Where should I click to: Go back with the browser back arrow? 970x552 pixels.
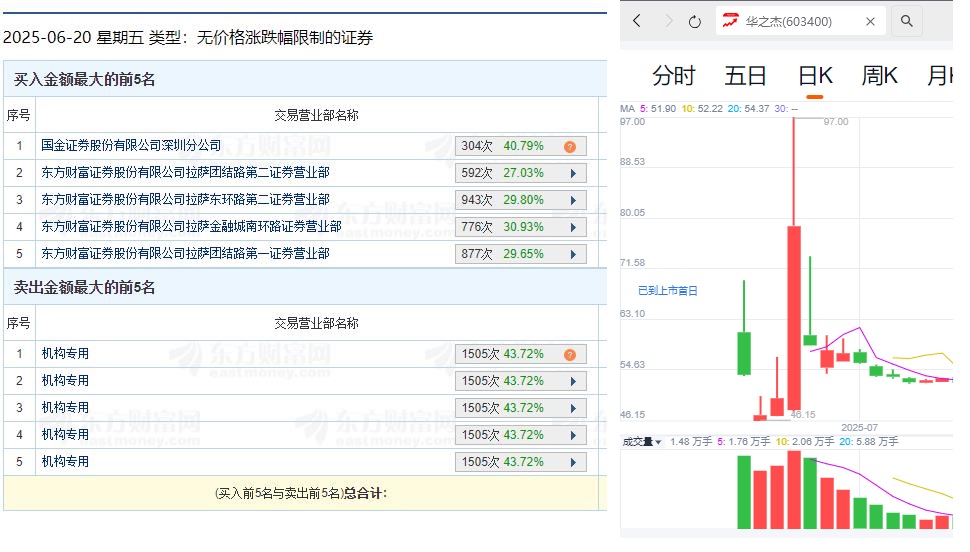pos(637,21)
